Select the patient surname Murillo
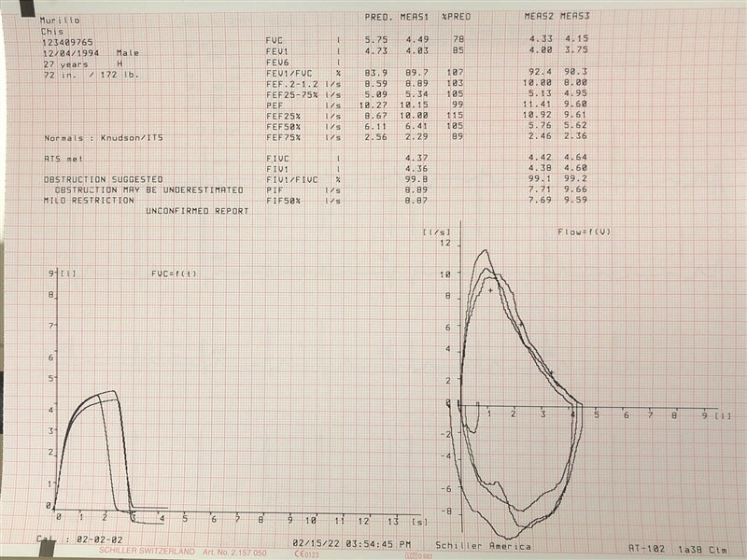Viewport: 747px width, 560px height. 60,20
